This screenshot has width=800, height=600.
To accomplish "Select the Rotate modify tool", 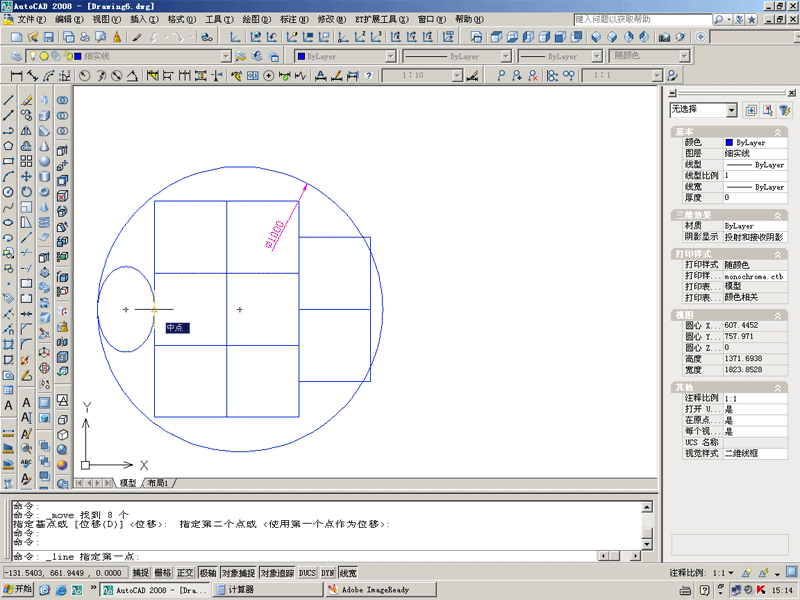I will point(26,192).
